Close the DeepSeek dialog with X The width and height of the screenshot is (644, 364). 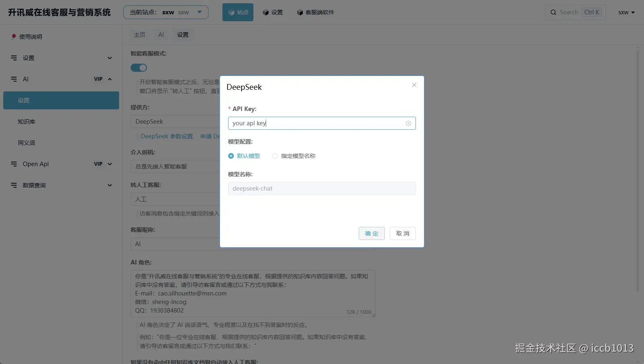tap(414, 85)
